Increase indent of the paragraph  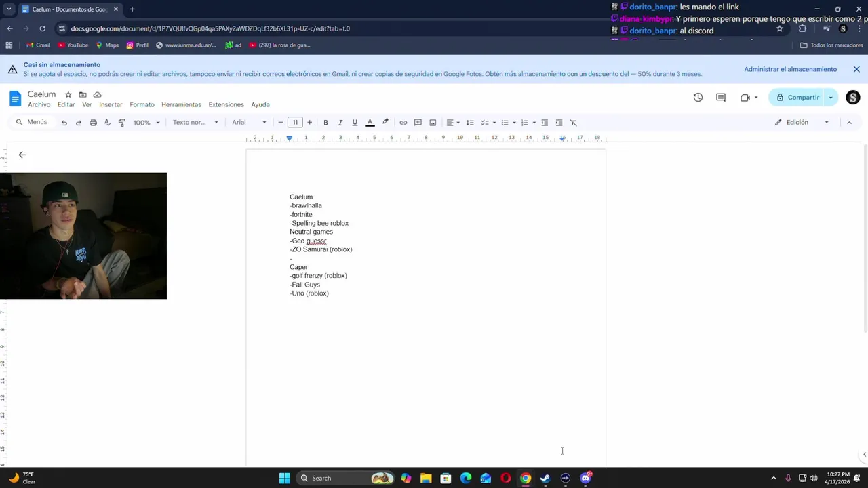tap(559, 123)
